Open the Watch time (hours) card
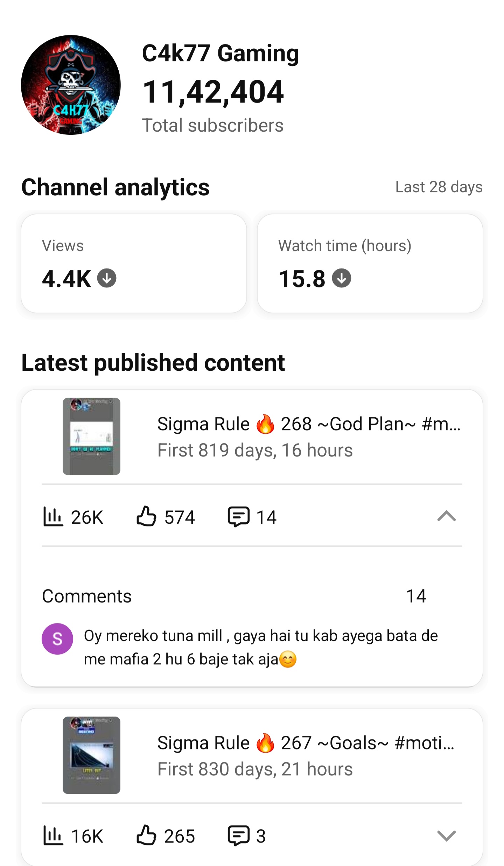The image size is (504, 866). tap(370, 264)
